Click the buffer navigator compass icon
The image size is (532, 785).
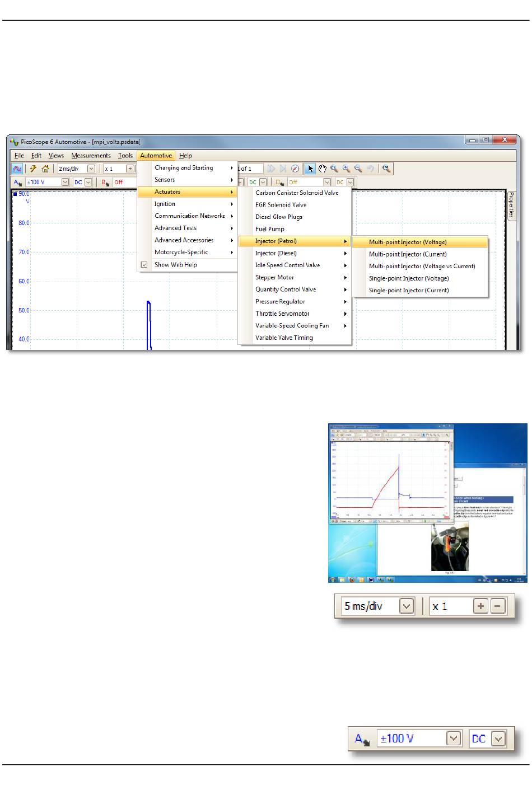295,169
